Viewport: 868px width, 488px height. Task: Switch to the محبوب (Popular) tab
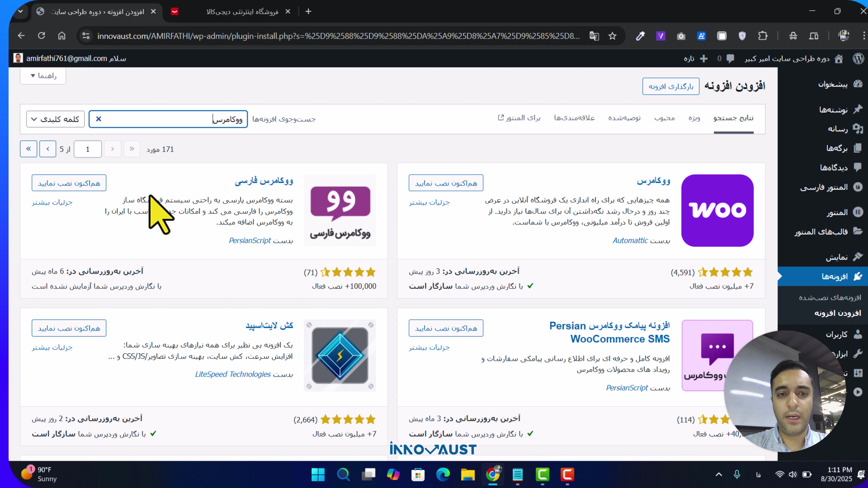pos(665,118)
